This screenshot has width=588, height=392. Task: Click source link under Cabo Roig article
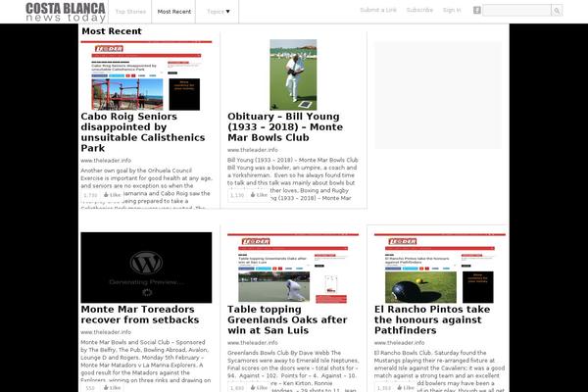coord(106,160)
